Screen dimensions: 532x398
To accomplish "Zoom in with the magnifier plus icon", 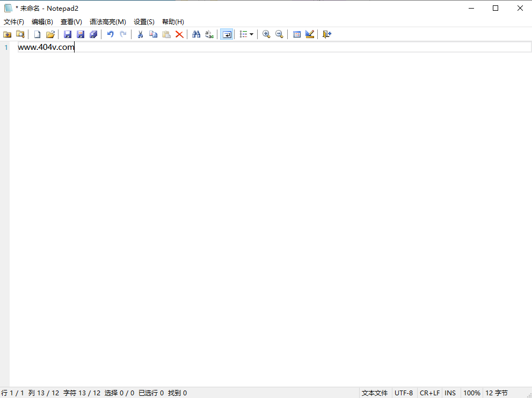I will [266, 34].
